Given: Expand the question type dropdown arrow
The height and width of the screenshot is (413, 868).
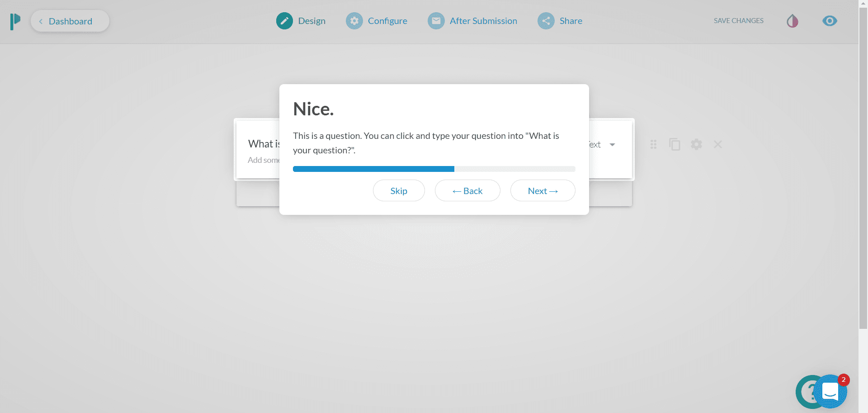Looking at the screenshot, I should [x=612, y=145].
